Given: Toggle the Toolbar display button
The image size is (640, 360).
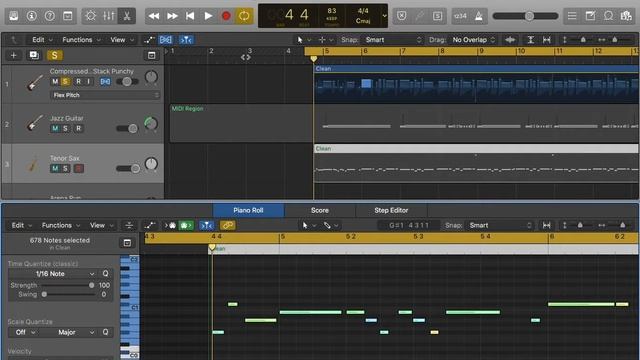Looking at the screenshot, I should (67, 16).
